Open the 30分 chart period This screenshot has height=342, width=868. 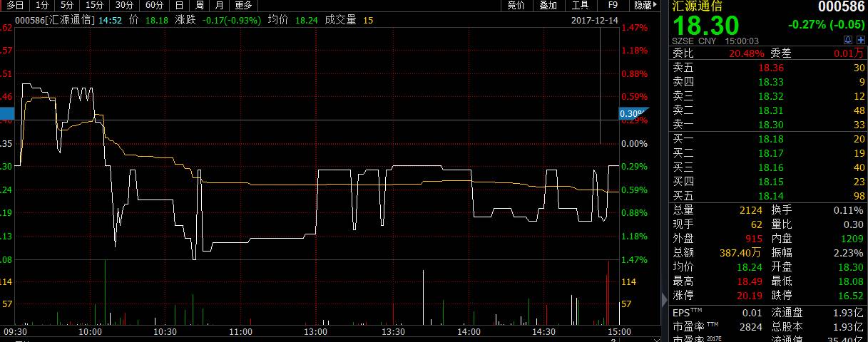(124, 5)
